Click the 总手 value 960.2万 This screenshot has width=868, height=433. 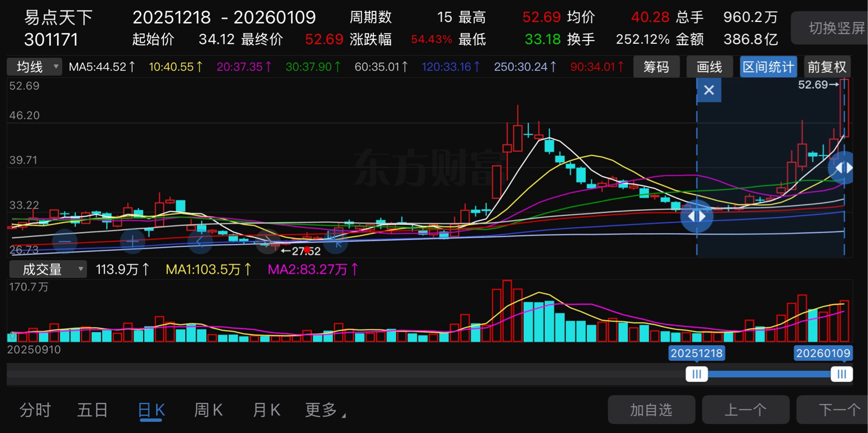750,17
